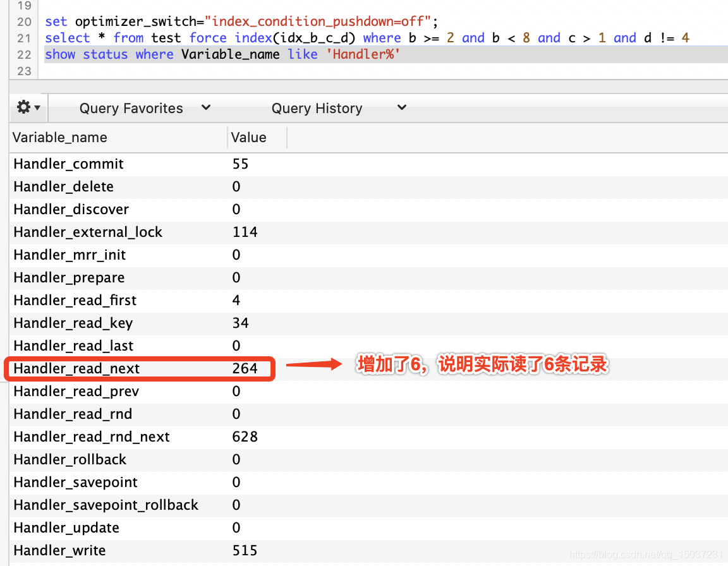Place cursor in the set optimizer_switch line
This screenshot has height=566, width=728.
[241, 21]
